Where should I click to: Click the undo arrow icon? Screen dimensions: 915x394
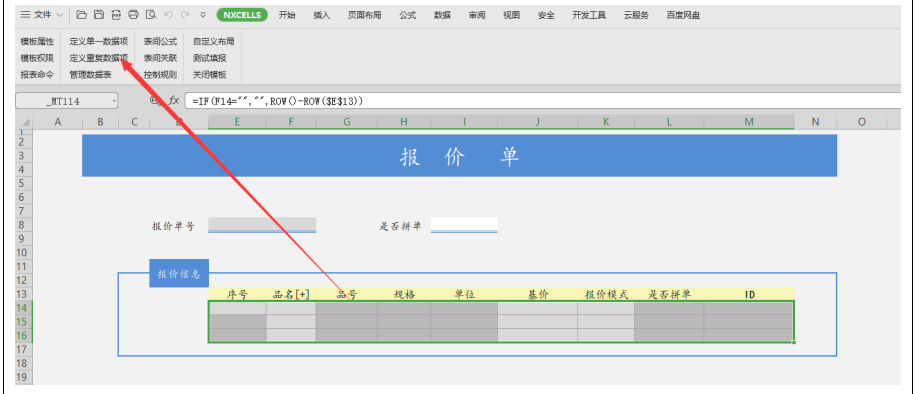168,15
